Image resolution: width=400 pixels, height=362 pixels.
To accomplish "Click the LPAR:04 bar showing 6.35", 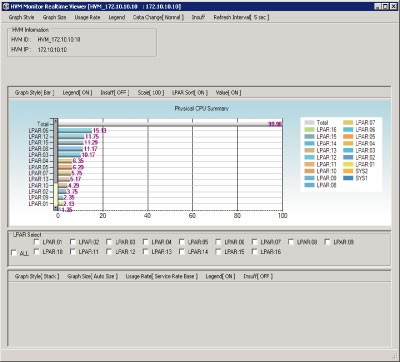I will 65,161.
